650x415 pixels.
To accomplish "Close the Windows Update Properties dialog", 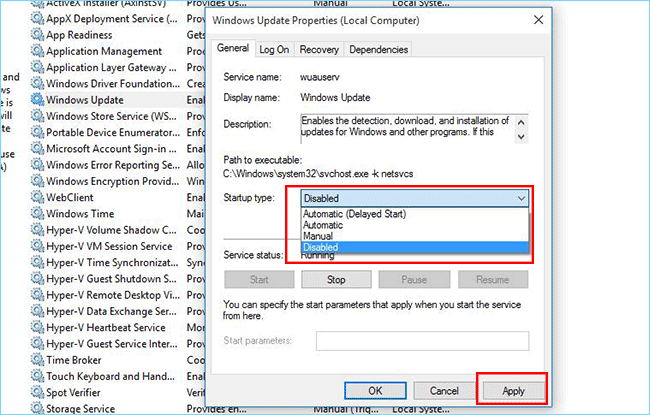I will coord(538,20).
